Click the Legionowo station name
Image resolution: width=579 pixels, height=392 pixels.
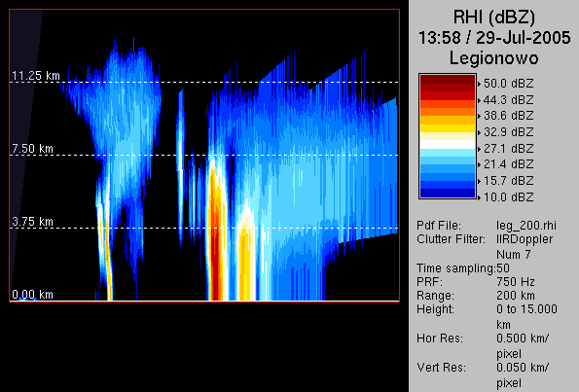pyautogui.click(x=493, y=58)
